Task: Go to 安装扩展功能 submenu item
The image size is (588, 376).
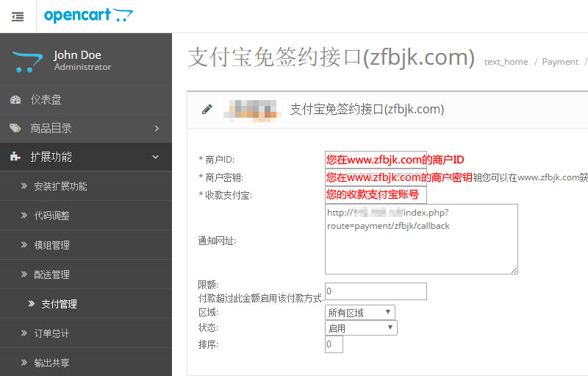Action: point(86,186)
